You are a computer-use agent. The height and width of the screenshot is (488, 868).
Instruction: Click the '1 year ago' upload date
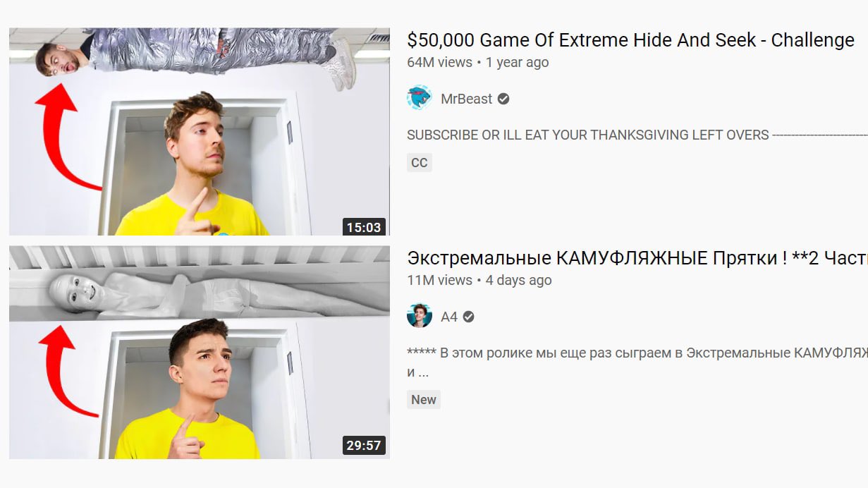pyautogui.click(x=517, y=62)
